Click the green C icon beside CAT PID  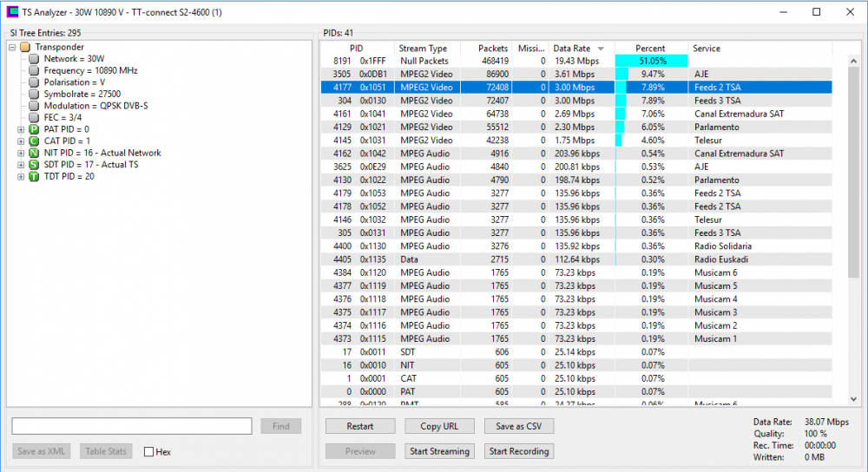(34, 141)
